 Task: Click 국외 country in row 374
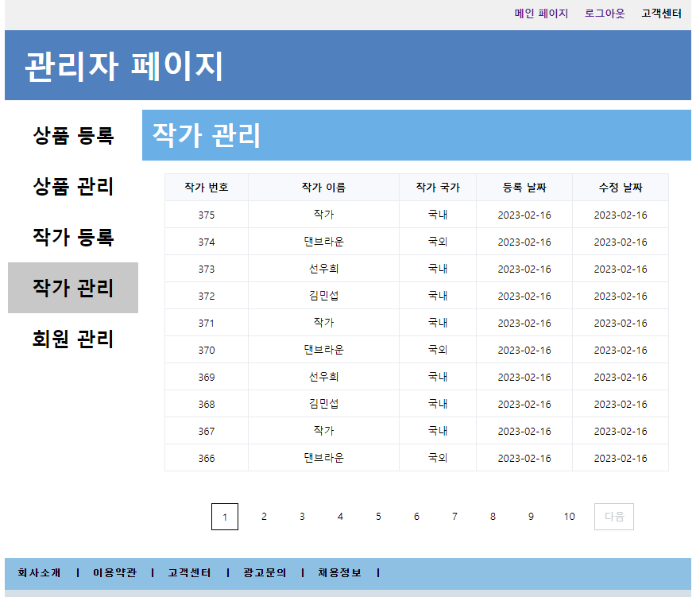(438, 242)
